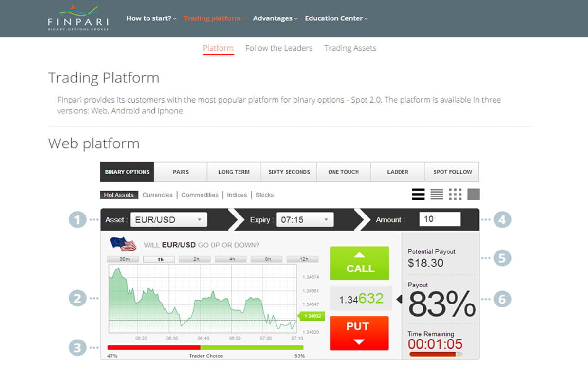Open the Asset EUR/USD dropdown
Viewport: 588px width, 376px height.
click(x=168, y=220)
